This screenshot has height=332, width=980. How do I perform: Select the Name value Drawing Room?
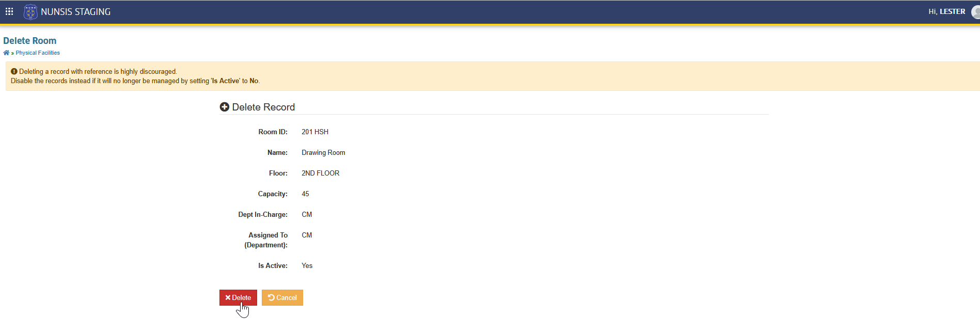(323, 152)
